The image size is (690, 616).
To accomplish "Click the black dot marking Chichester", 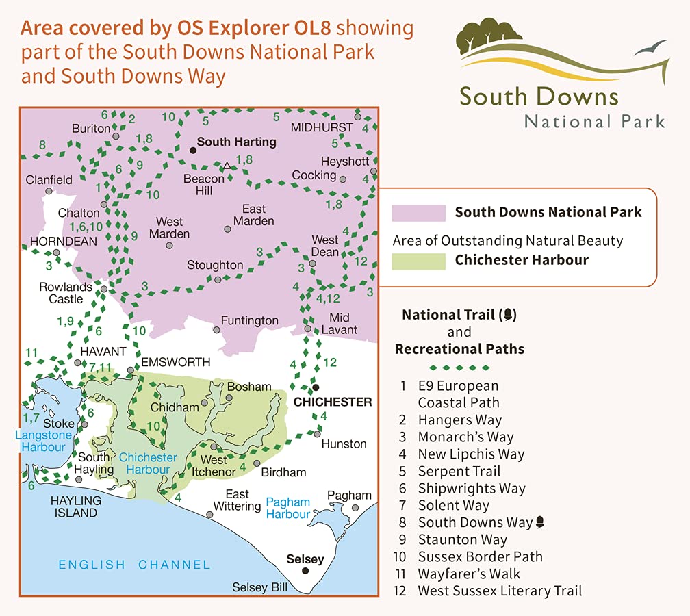I will pyautogui.click(x=316, y=387).
